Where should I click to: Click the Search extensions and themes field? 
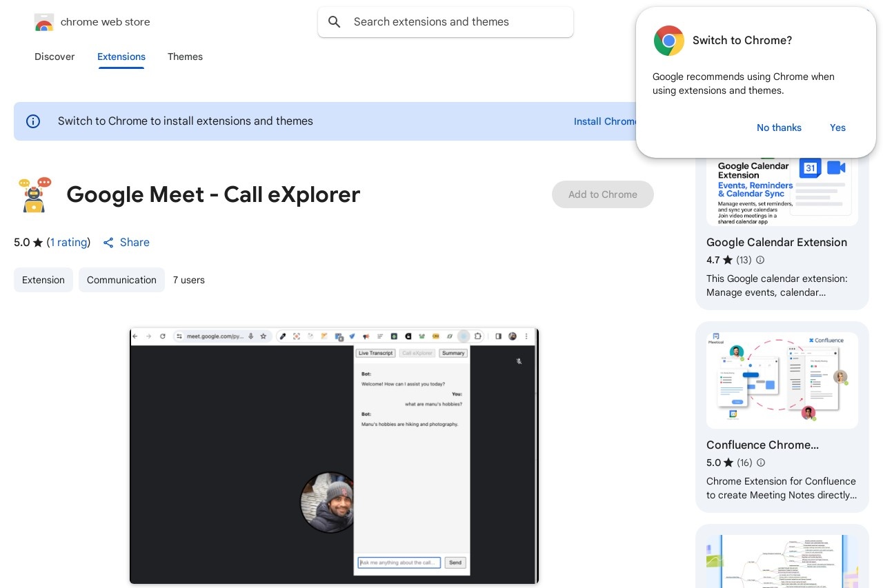[446, 22]
